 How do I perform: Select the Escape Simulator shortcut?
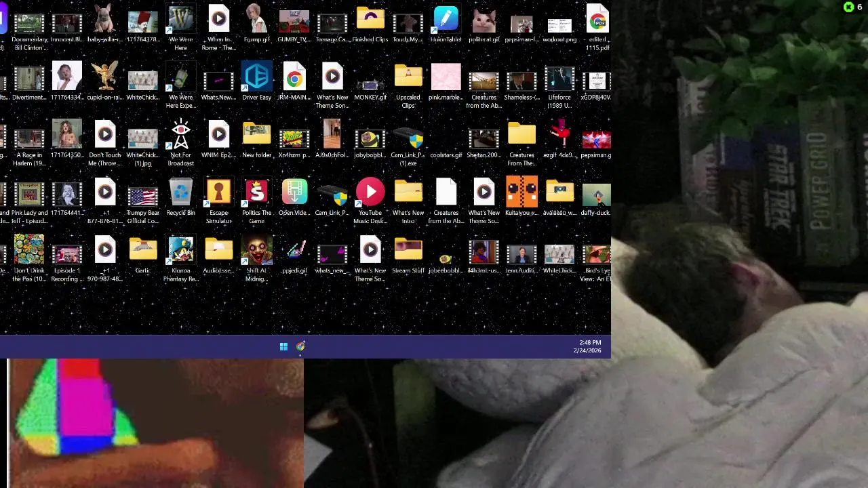pos(218,202)
